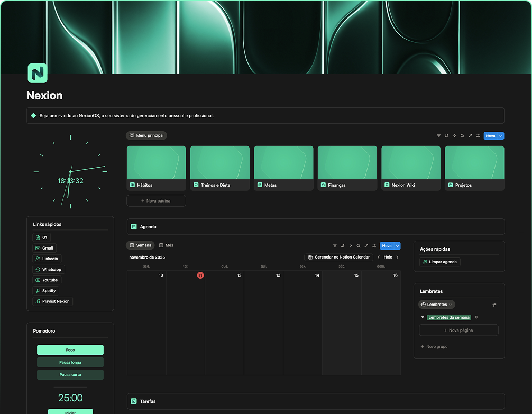The image size is (532, 414).
Task: Select the Foco pomodoro mode
Action: coord(70,350)
